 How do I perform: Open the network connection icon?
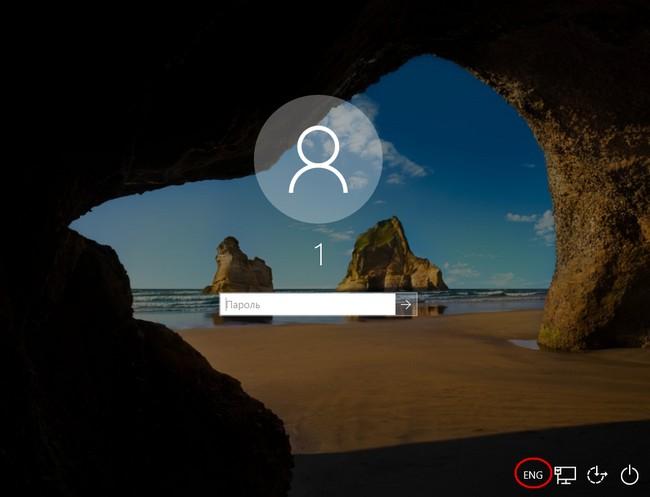pyautogui.click(x=565, y=475)
